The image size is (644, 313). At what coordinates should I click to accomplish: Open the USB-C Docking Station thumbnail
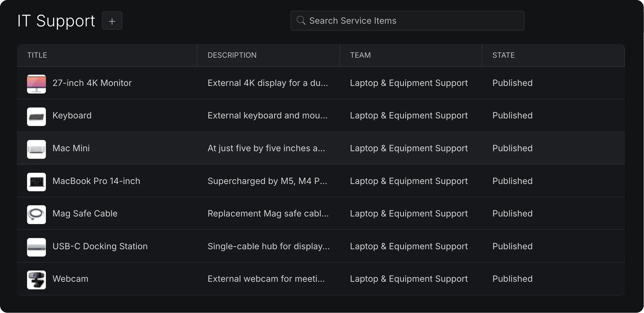[x=36, y=247]
